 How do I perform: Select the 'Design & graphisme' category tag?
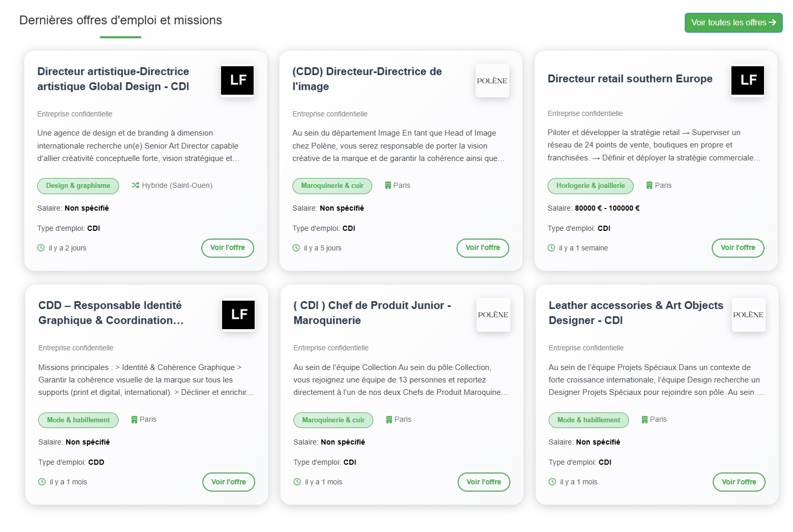tap(78, 186)
